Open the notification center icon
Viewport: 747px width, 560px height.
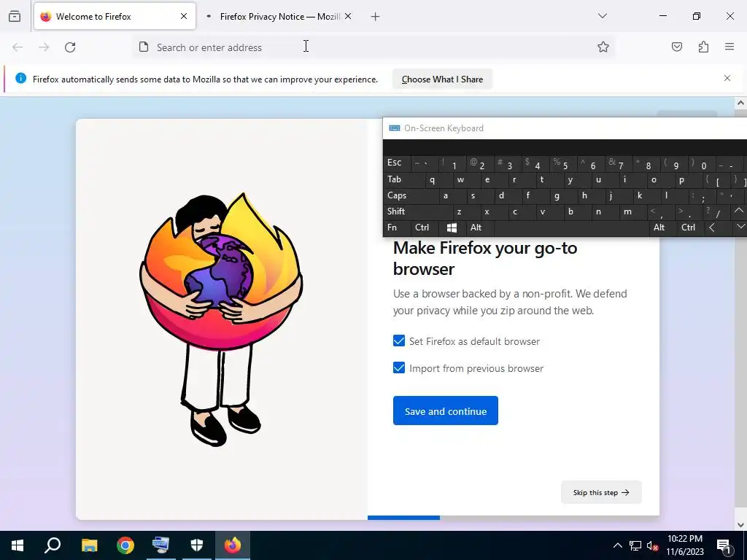click(x=724, y=545)
